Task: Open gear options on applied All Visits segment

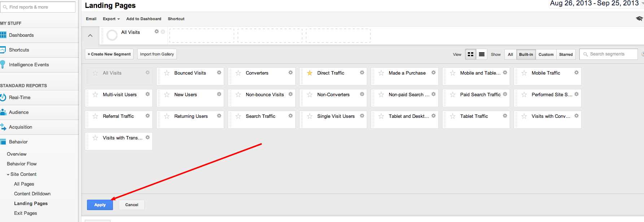Action: [157, 31]
